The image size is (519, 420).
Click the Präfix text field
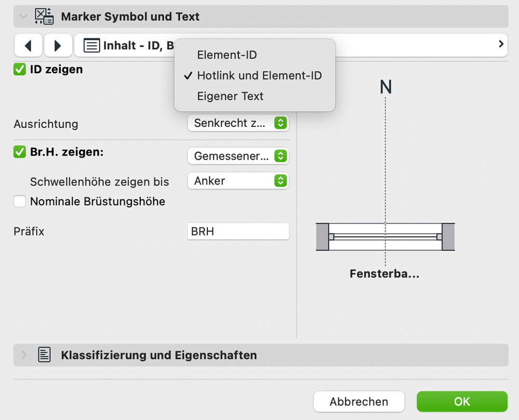[x=238, y=231]
